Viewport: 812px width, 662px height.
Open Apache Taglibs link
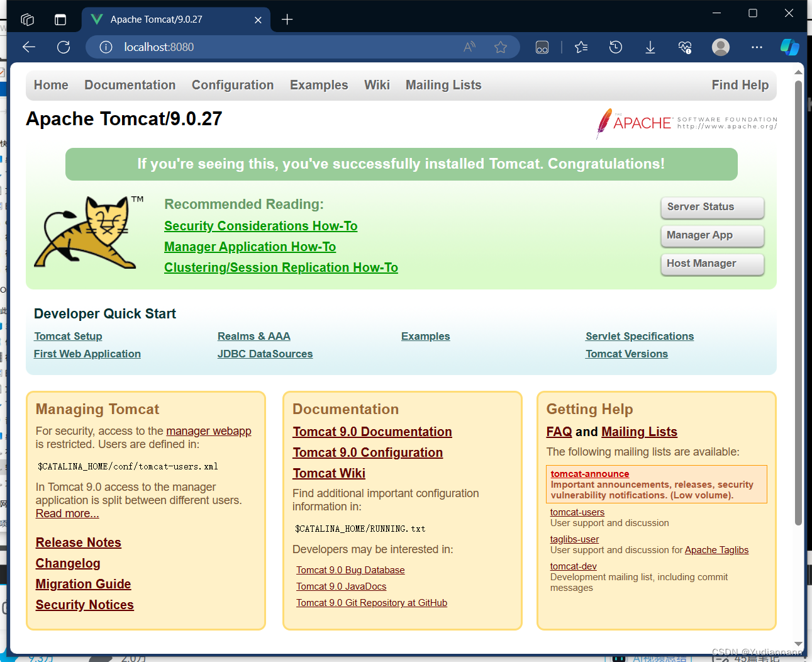(x=717, y=550)
